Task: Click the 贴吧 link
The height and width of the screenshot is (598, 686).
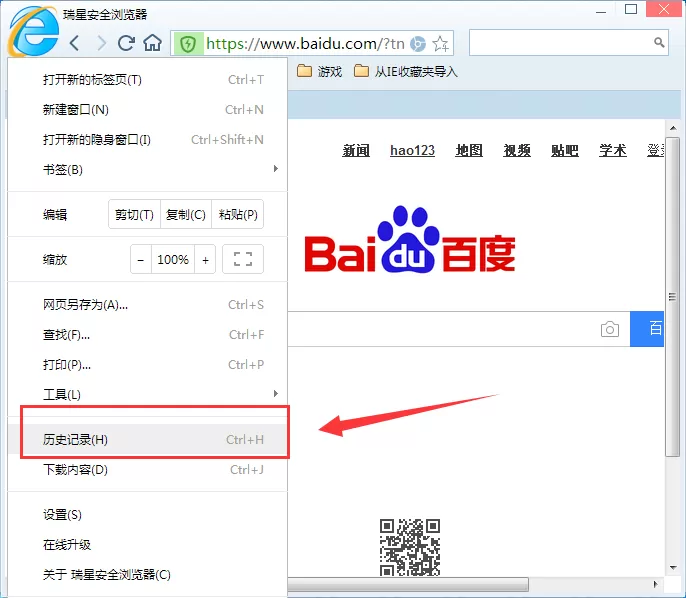Action: click(564, 150)
